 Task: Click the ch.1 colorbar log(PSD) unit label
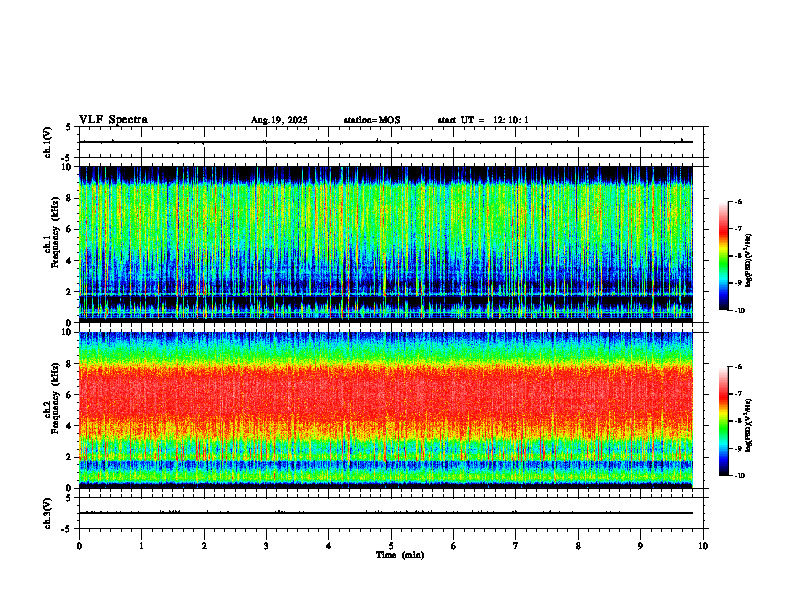pyautogui.click(x=749, y=261)
